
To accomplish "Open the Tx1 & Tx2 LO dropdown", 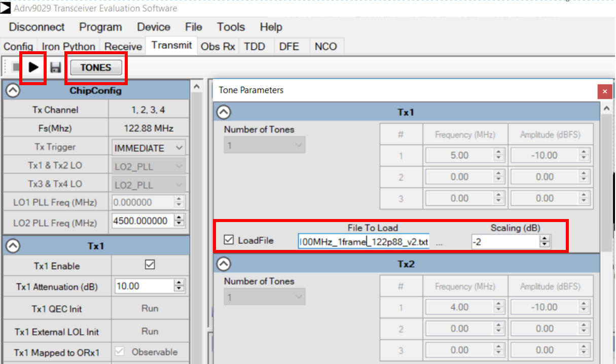I will coord(149,166).
